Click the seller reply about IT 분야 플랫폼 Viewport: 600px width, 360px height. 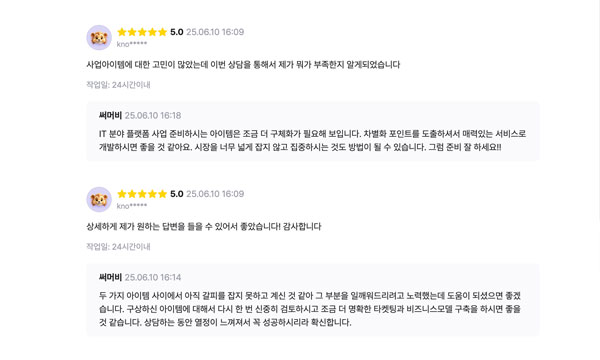[x=312, y=140]
